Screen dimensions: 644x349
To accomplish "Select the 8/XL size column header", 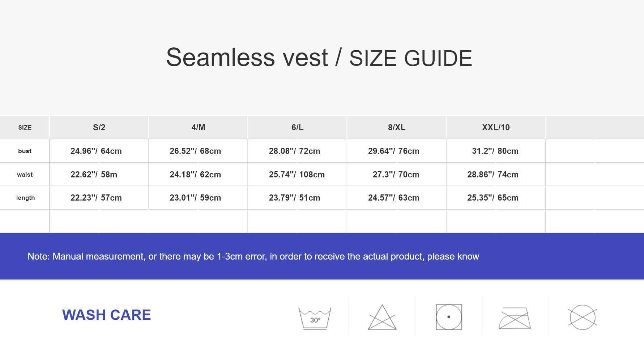I will tap(396, 127).
